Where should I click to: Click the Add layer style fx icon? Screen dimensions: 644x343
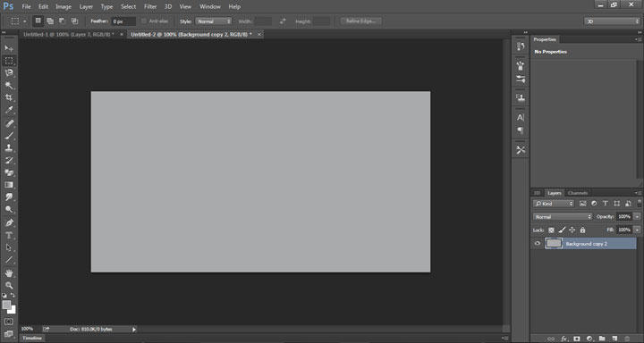coord(564,339)
